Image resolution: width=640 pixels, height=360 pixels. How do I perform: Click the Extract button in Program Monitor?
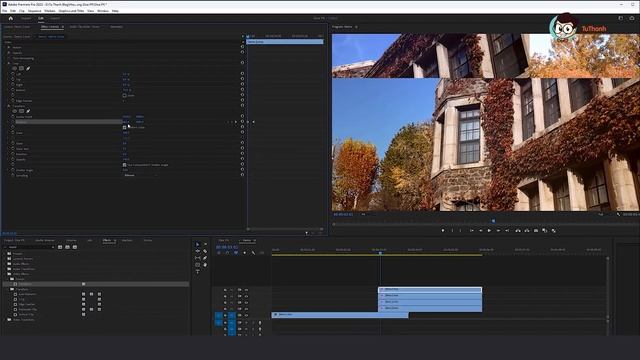(527, 231)
